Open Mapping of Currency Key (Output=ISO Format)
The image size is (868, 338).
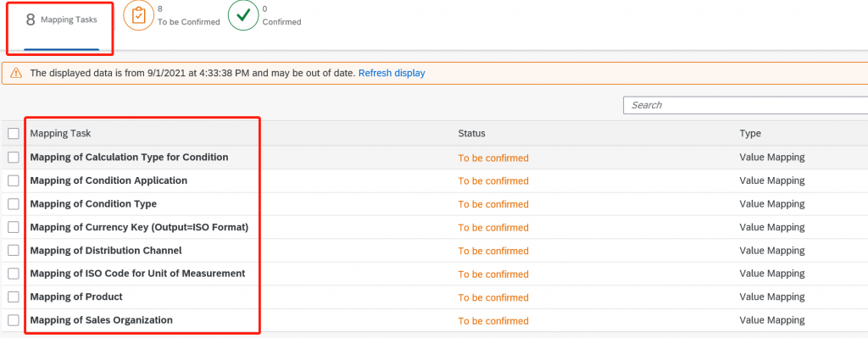[139, 227]
